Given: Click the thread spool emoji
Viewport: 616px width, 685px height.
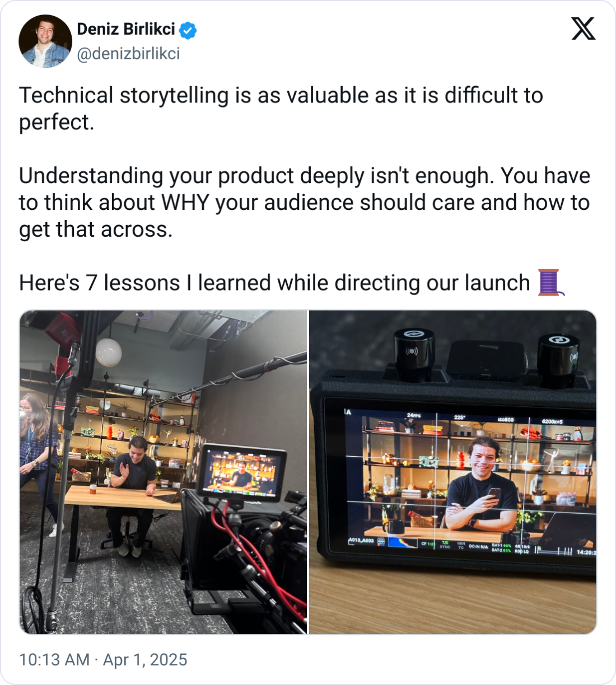Looking at the screenshot, I should (550, 282).
